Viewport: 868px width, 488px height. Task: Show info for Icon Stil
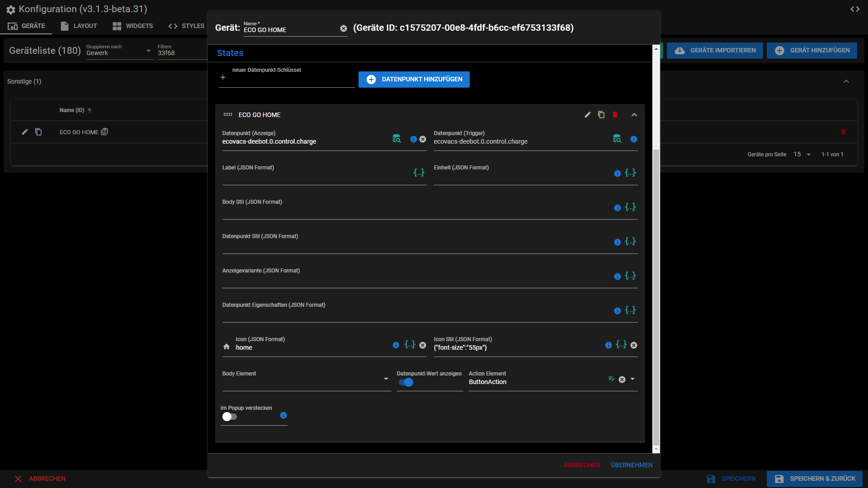(608, 345)
